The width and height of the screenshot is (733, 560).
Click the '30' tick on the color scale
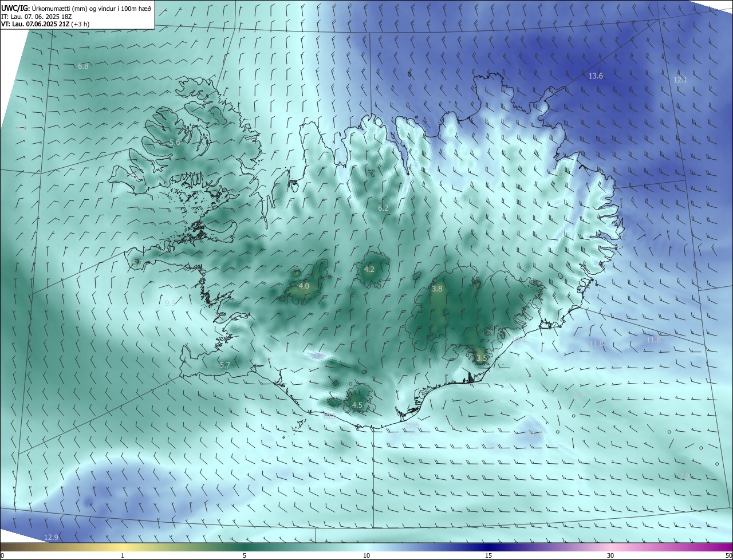[x=610, y=555]
